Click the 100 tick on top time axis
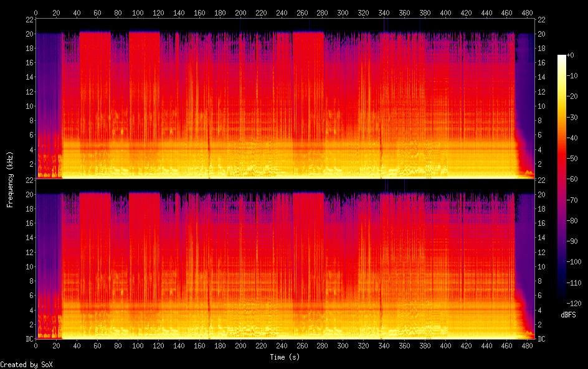Screen dimensions: 588x369 pos(138,12)
